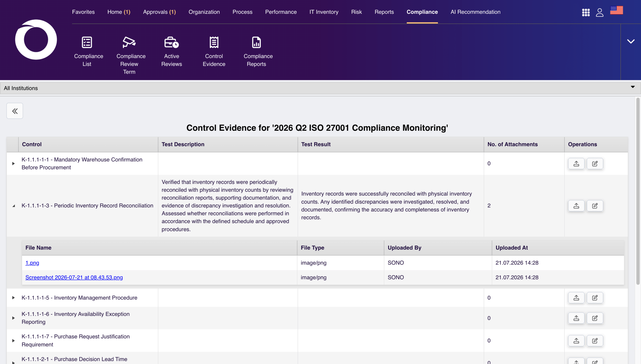Image resolution: width=641 pixels, height=364 pixels.
Task: Click the Test Result column header
Action: pos(391,144)
